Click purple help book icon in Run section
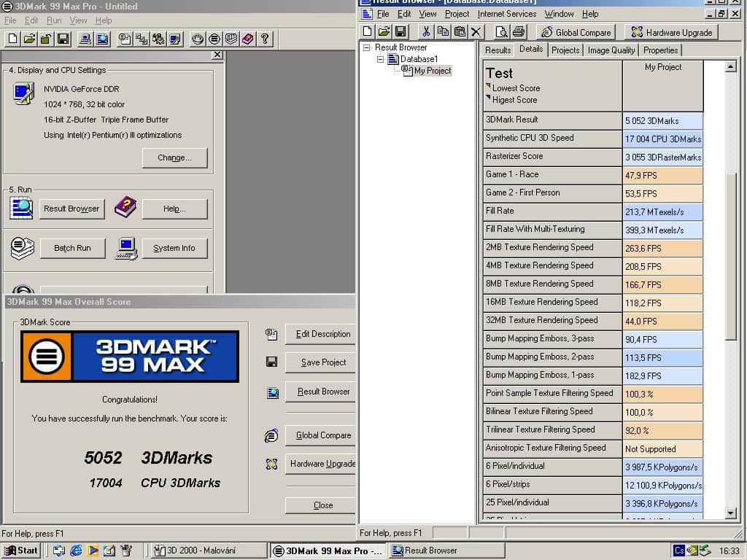Image resolution: width=747 pixels, height=560 pixels. click(125, 207)
